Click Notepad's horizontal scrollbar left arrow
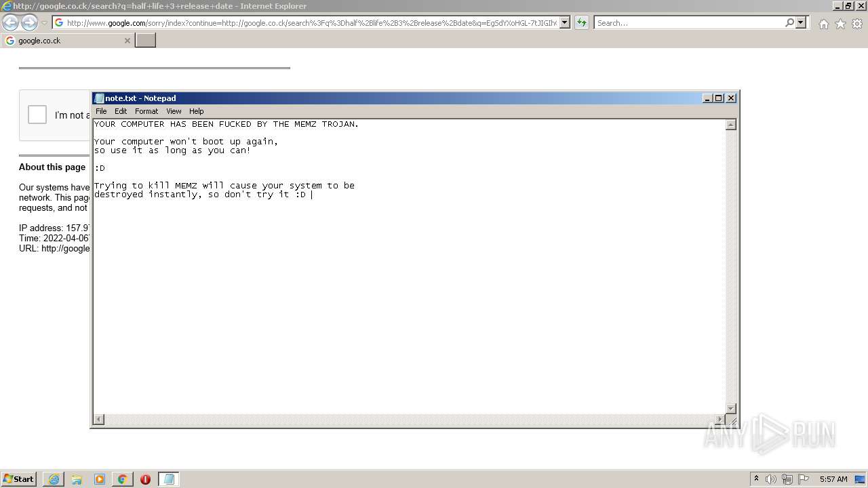The width and height of the screenshot is (868, 488). (x=99, y=420)
